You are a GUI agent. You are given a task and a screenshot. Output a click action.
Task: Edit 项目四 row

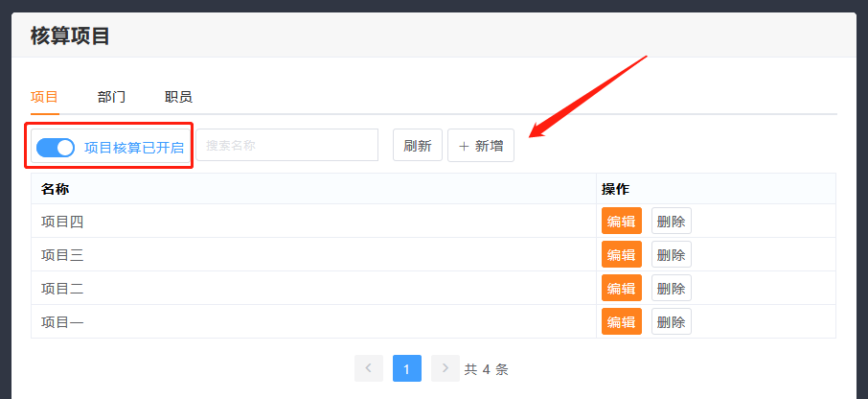[621, 221]
